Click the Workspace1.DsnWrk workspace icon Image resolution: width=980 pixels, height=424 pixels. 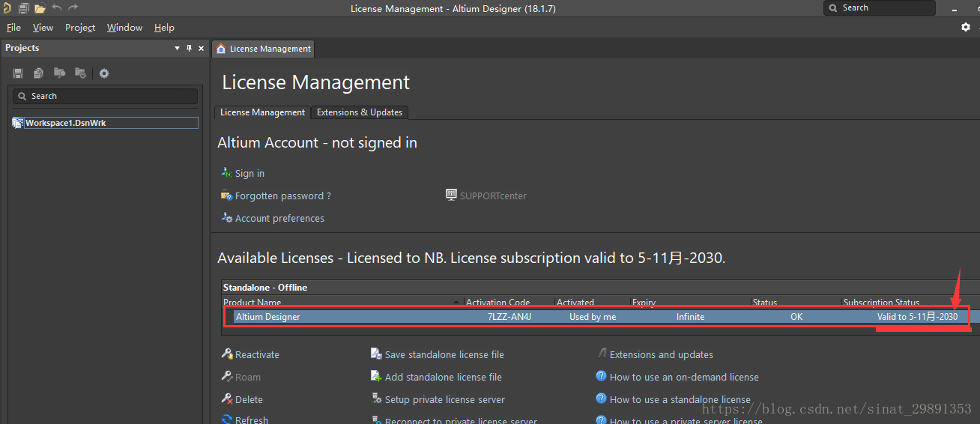tap(18, 123)
